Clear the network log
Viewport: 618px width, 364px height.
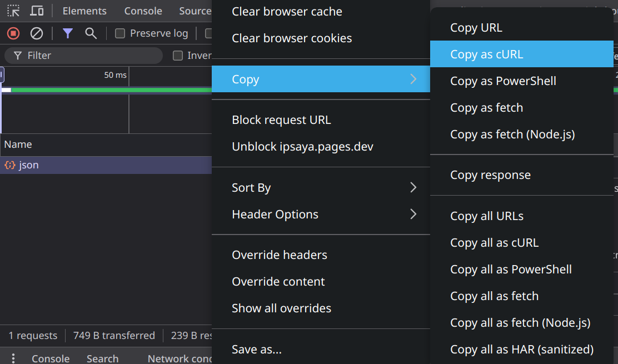(x=37, y=33)
